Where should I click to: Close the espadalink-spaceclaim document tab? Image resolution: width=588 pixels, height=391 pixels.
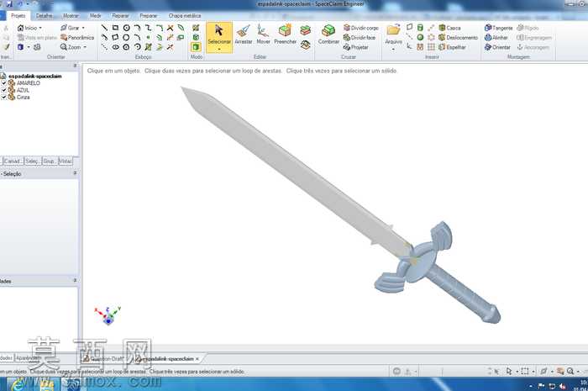pyautogui.click(x=197, y=359)
